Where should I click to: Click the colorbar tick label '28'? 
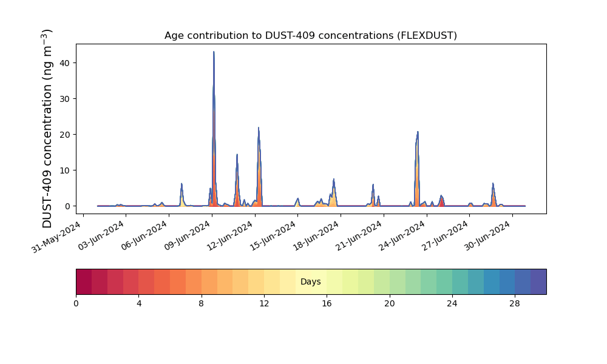click(515, 304)
